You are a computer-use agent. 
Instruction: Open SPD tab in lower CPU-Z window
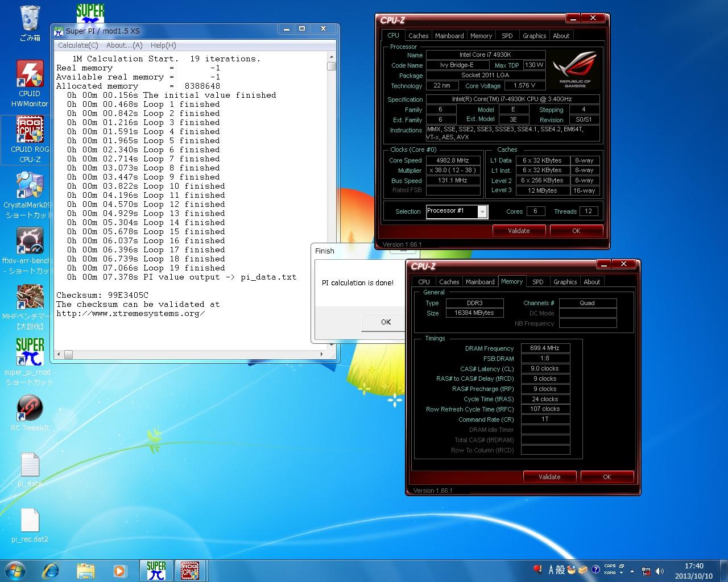click(538, 282)
